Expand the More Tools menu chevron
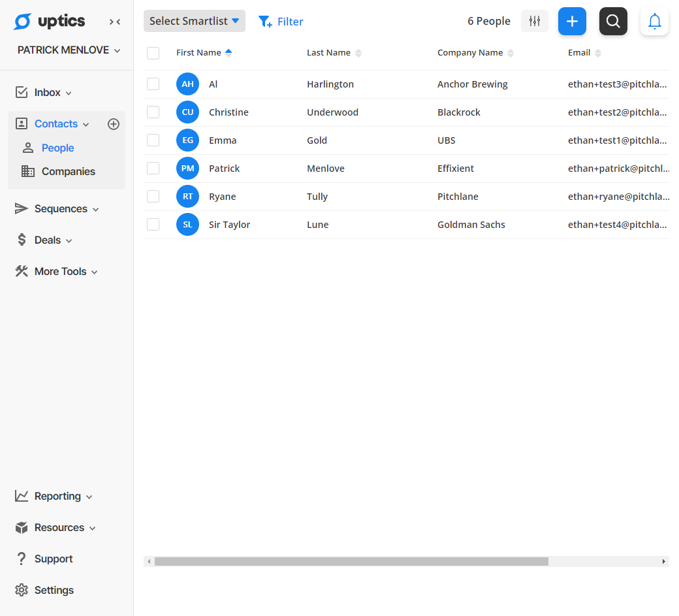This screenshot has width=679, height=616. tap(95, 272)
